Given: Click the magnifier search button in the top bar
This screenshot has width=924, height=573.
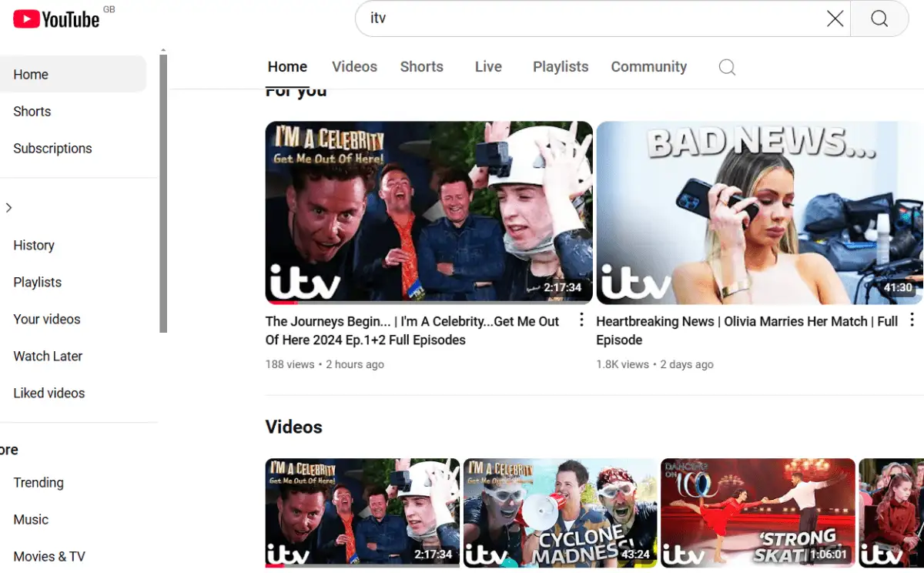Looking at the screenshot, I should pyautogui.click(x=879, y=18).
